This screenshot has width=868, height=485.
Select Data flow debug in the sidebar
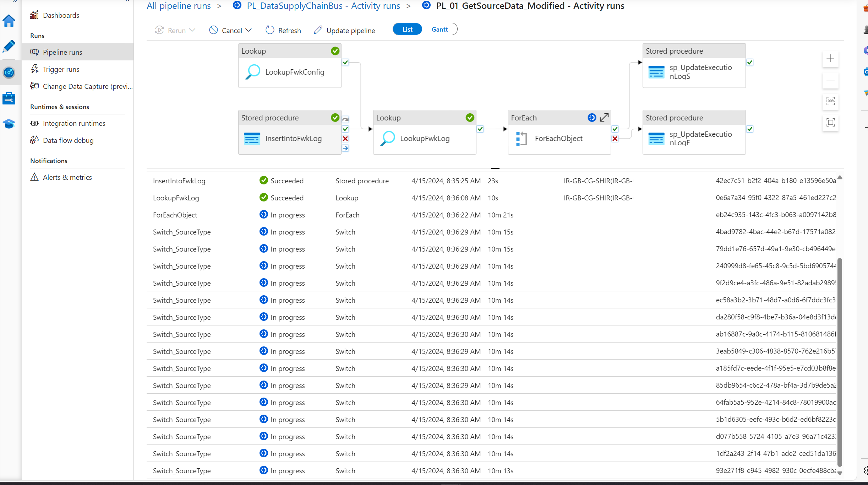pyautogui.click(x=68, y=140)
